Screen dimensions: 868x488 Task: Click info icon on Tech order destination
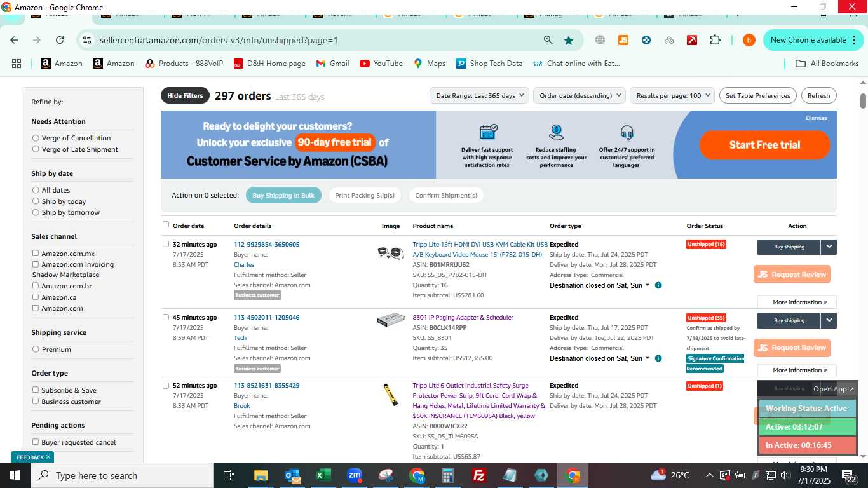pyautogui.click(x=658, y=358)
